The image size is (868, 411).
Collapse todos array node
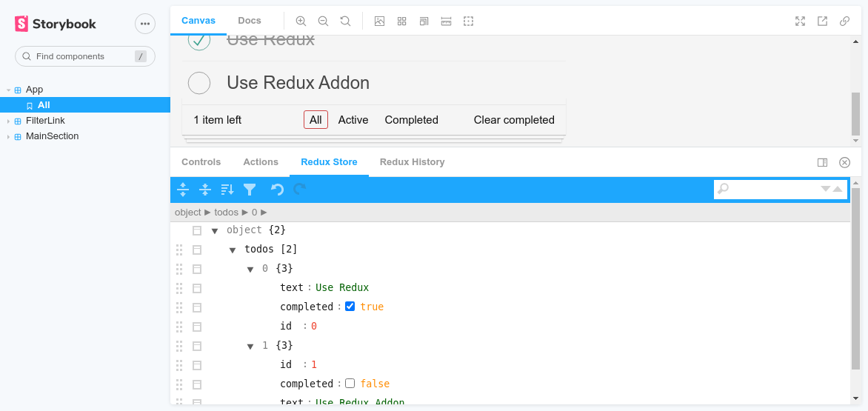pos(233,250)
